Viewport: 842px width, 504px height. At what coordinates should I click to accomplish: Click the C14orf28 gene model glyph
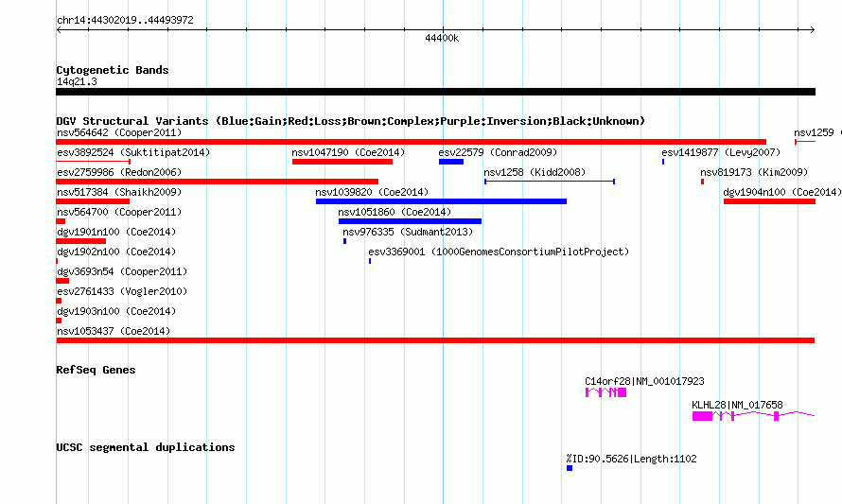tap(605, 392)
